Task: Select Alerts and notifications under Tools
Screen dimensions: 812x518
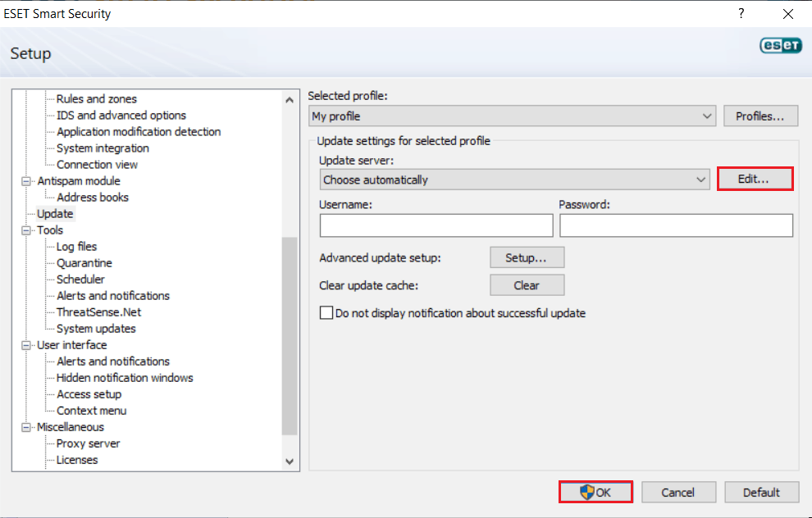Action: coord(113,296)
